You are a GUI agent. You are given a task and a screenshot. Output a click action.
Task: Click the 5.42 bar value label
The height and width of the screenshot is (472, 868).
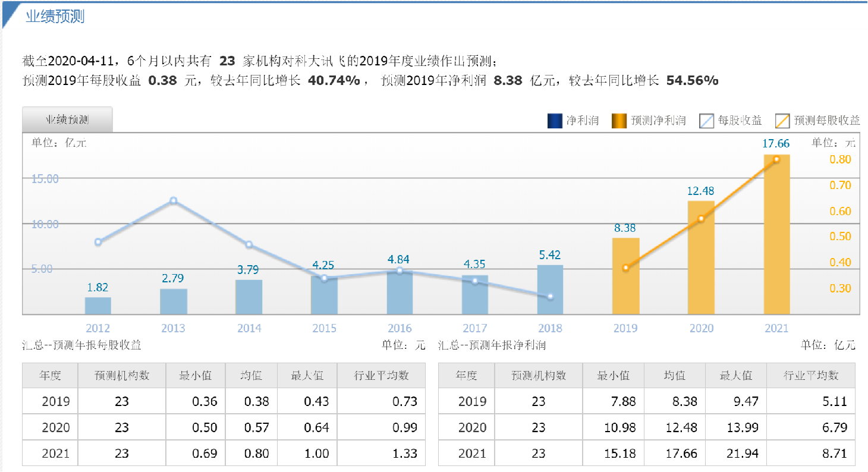(550, 255)
